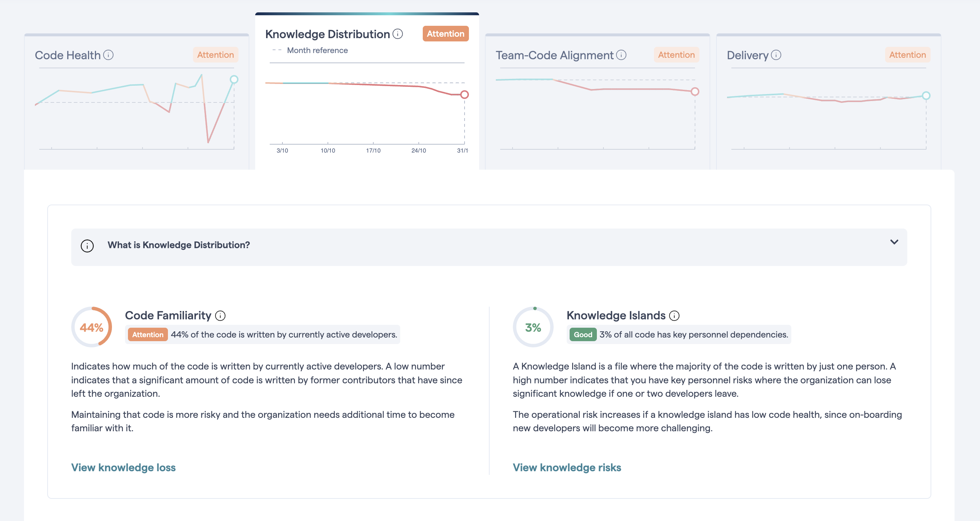Click the 3% Knowledge Islands gauge
980x521 pixels.
(533, 326)
